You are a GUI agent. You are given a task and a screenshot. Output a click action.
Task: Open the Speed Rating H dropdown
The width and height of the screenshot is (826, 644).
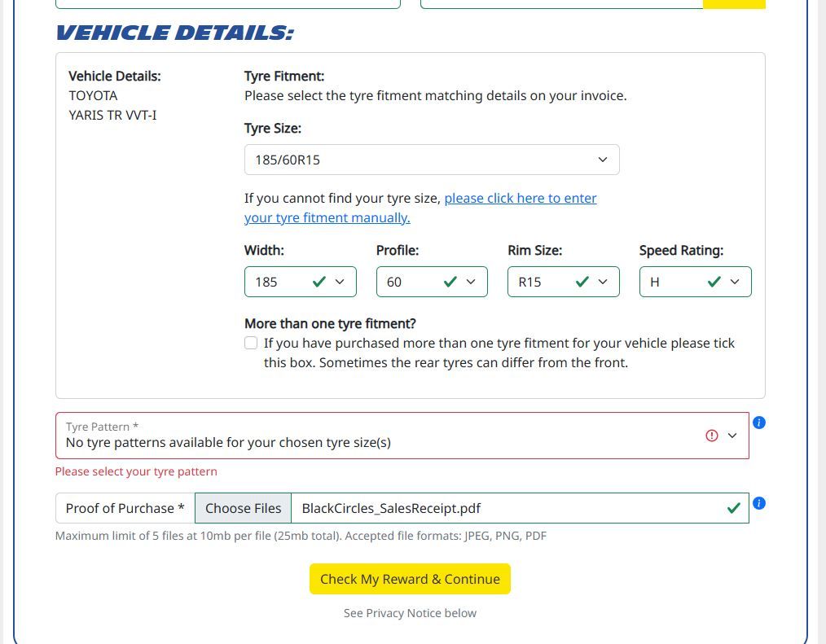coord(695,282)
